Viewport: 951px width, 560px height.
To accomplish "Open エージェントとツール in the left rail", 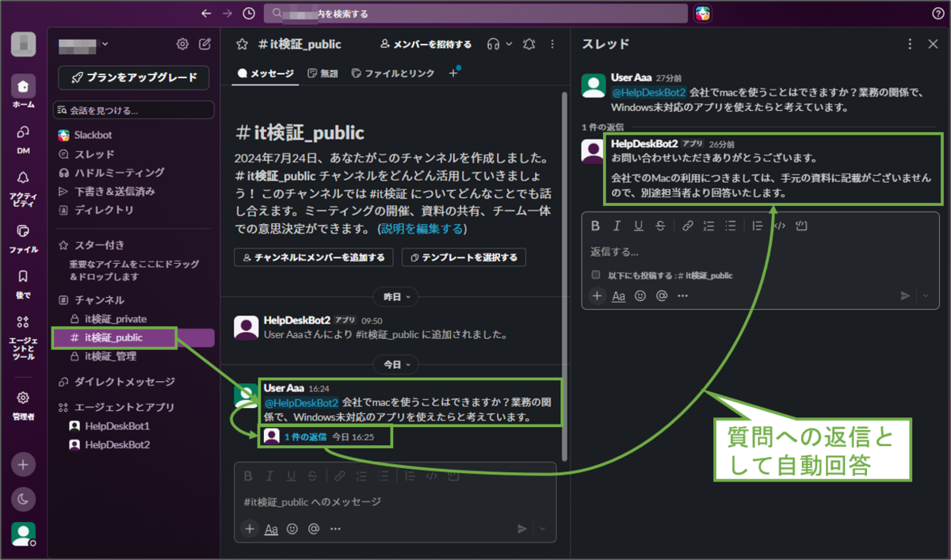I will coord(23,337).
